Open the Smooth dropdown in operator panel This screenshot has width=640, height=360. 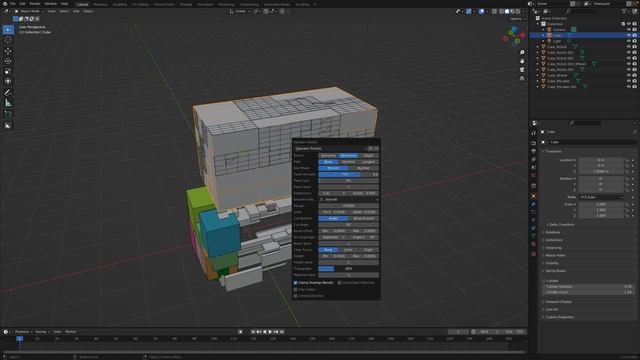click(x=349, y=200)
